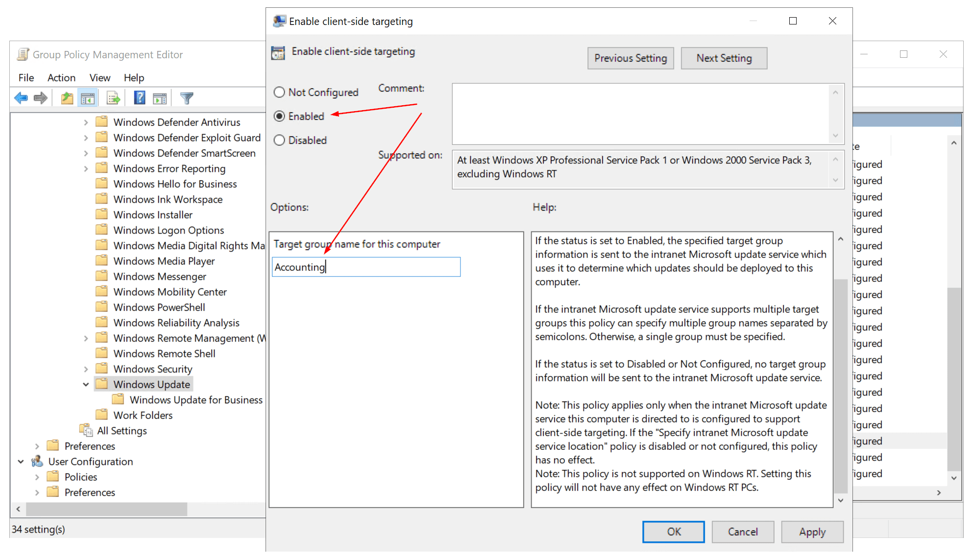
Task: Toggle the Show/Hide console tree icon
Action: pos(88,98)
